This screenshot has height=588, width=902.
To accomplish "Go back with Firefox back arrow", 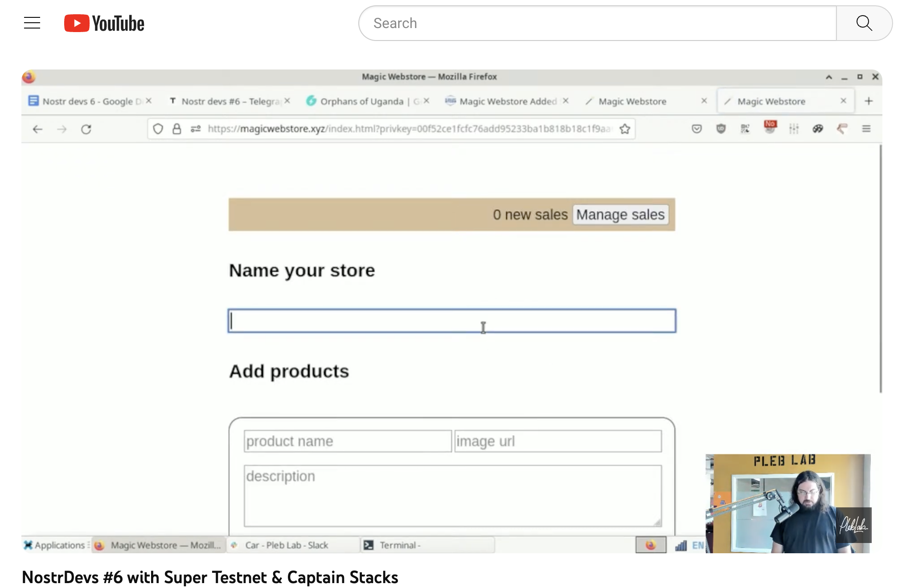I will (37, 129).
